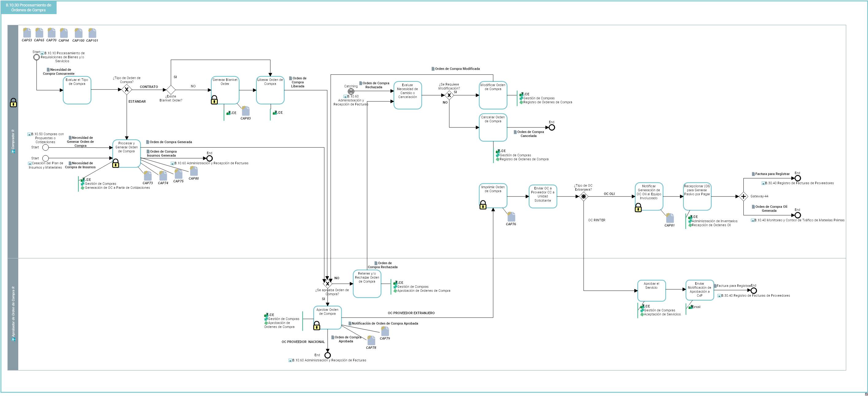Click the B.10.30 Procesamiento de Órdenes de Compra tab
868x396 pixels.
click(x=29, y=7)
